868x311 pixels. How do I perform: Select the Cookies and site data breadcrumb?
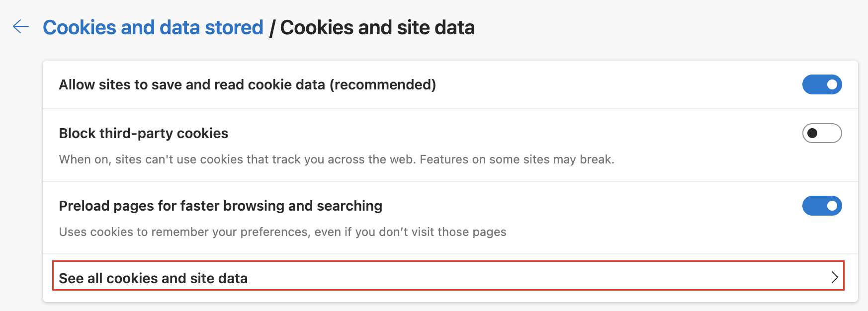point(377,27)
